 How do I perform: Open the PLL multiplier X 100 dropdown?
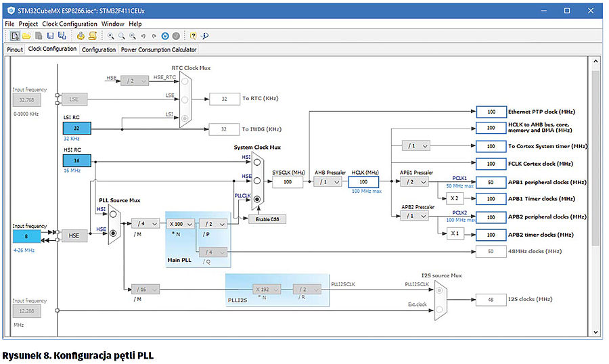pos(181,223)
